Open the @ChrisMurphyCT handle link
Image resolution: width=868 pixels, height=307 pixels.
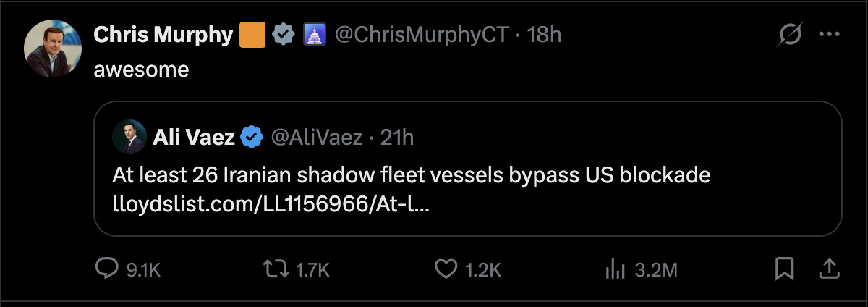coord(422,34)
